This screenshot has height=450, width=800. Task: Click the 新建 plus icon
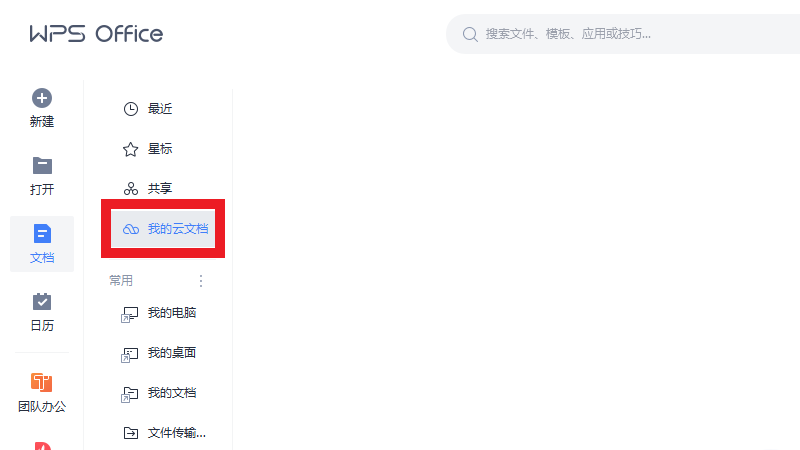(42, 98)
